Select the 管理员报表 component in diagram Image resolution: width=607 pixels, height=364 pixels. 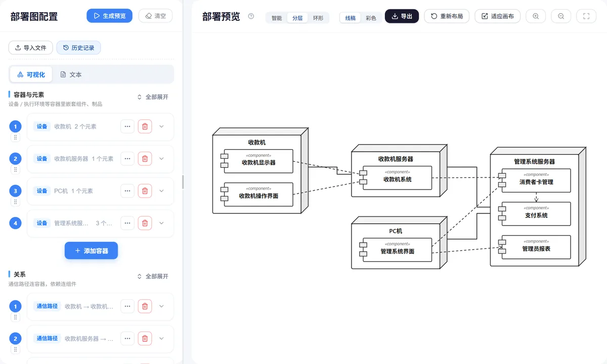(535, 247)
